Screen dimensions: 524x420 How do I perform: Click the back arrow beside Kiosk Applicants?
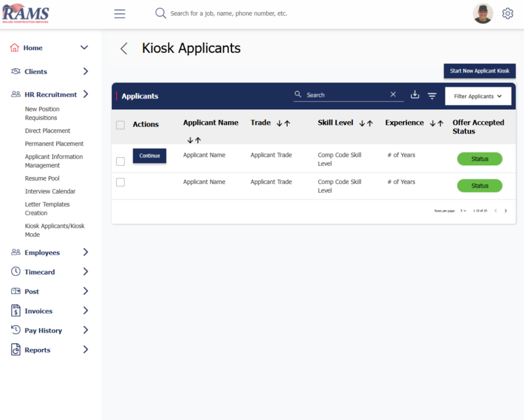pos(123,49)
